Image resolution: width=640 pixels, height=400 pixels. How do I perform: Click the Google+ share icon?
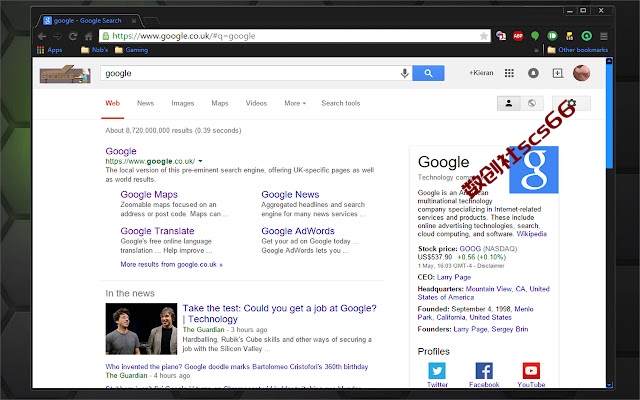(558, 73)
